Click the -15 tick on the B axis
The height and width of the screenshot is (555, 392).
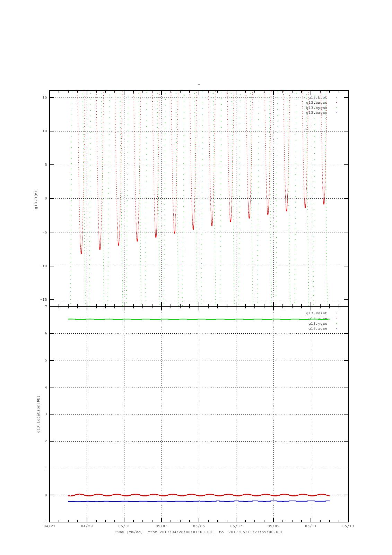click(44, 300)
